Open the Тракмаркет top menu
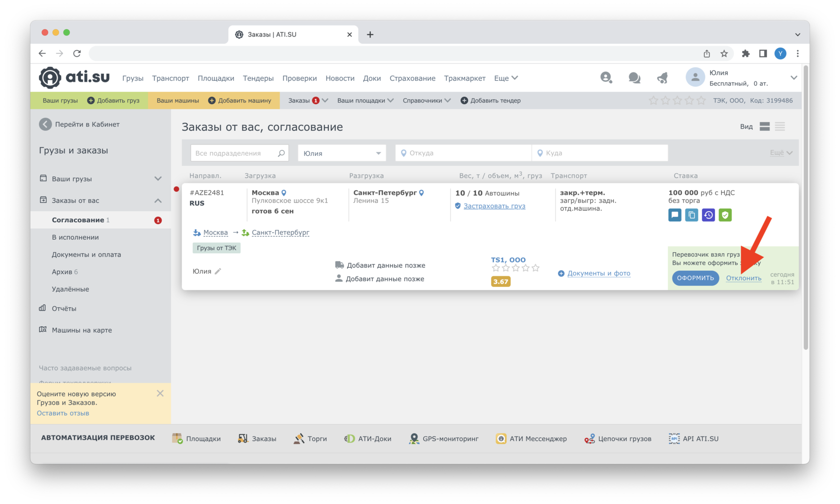840x504 pixels. coord(464,78)
